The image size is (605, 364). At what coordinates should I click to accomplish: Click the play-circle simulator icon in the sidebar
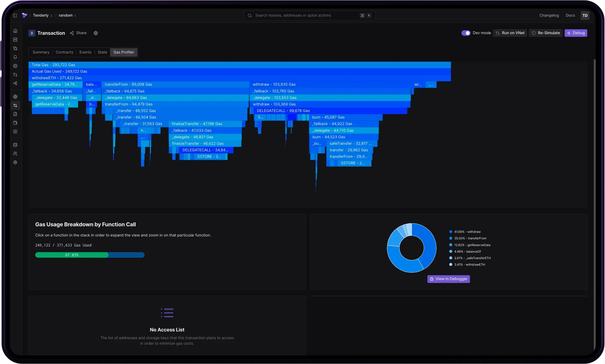click(x=15, y=132)
